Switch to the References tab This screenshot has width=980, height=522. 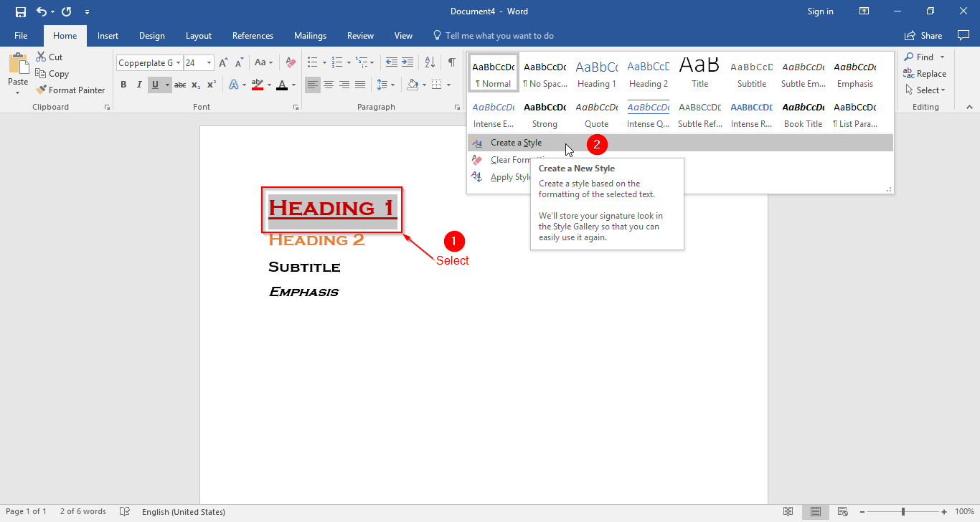click(x=253, y=35)
